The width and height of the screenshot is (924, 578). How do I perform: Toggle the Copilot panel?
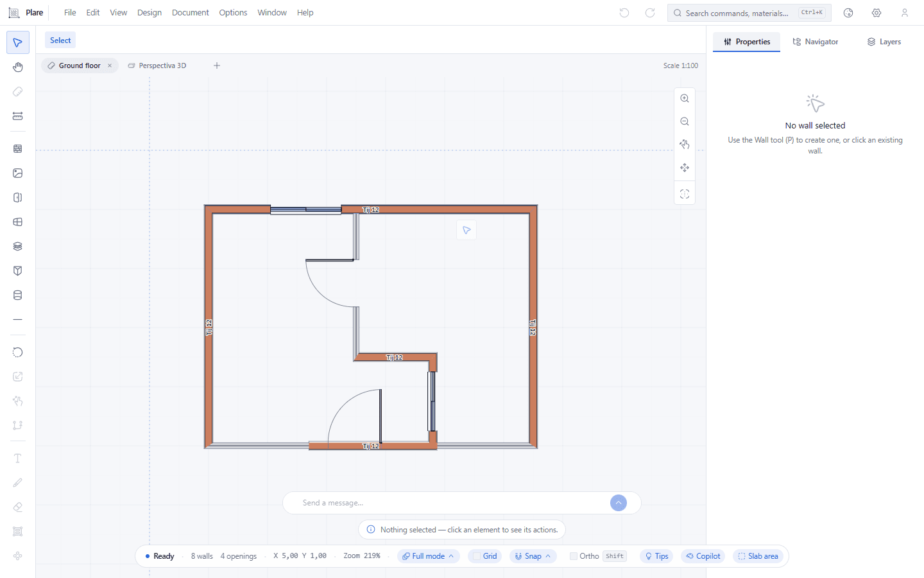click(703, 556)
